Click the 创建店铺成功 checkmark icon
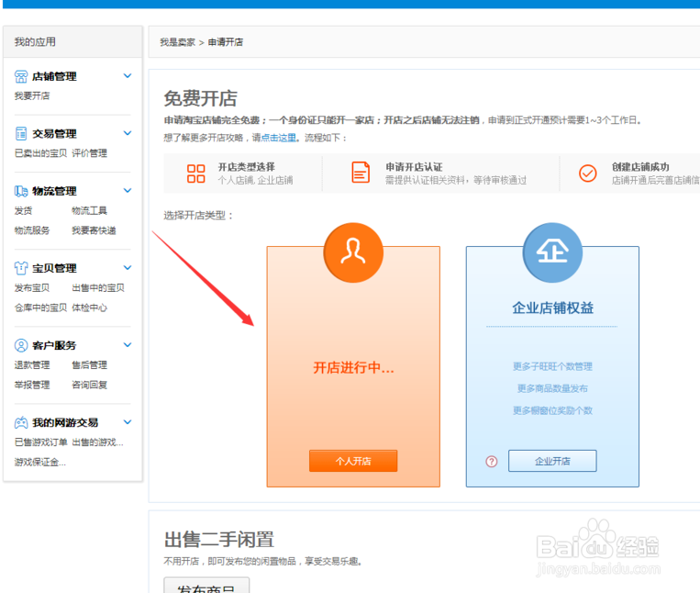Viewport: 700px width, 593px height. (x=588, y=173)
